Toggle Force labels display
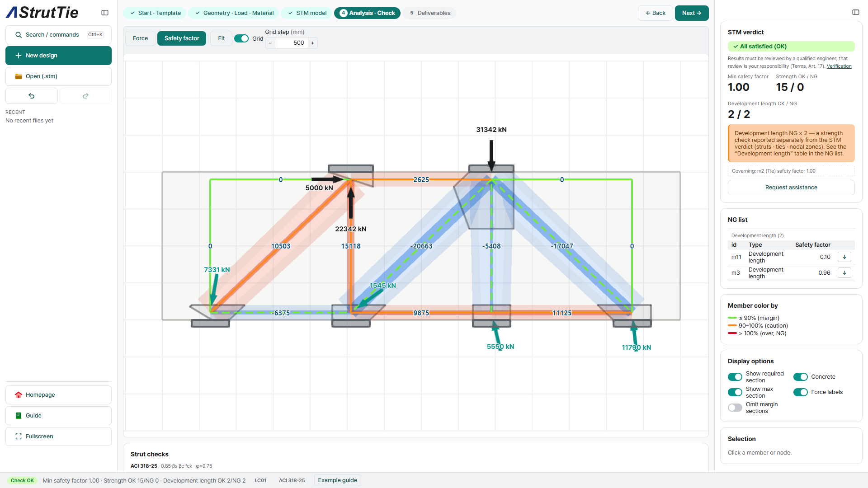Image resolution: width=868 pixels, height=488 pixels. click(x=801, y=392)
